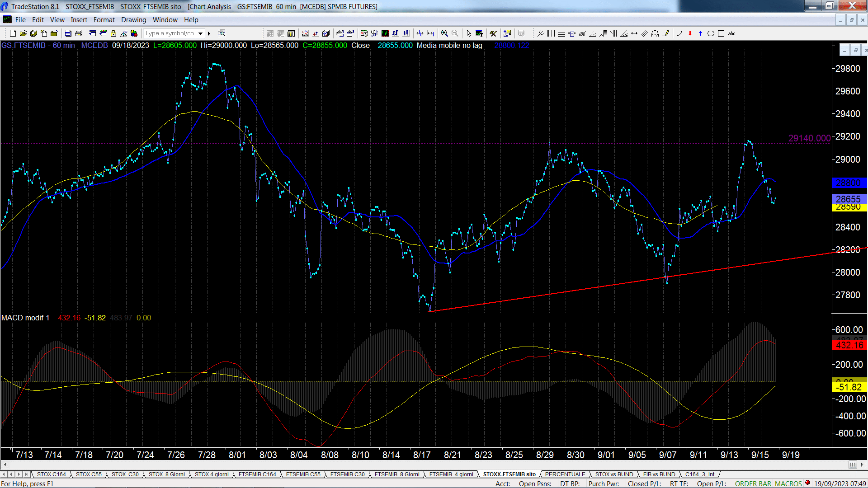Switch to the PERCENTUALE tab
The image size is (868, 488).
565,474
